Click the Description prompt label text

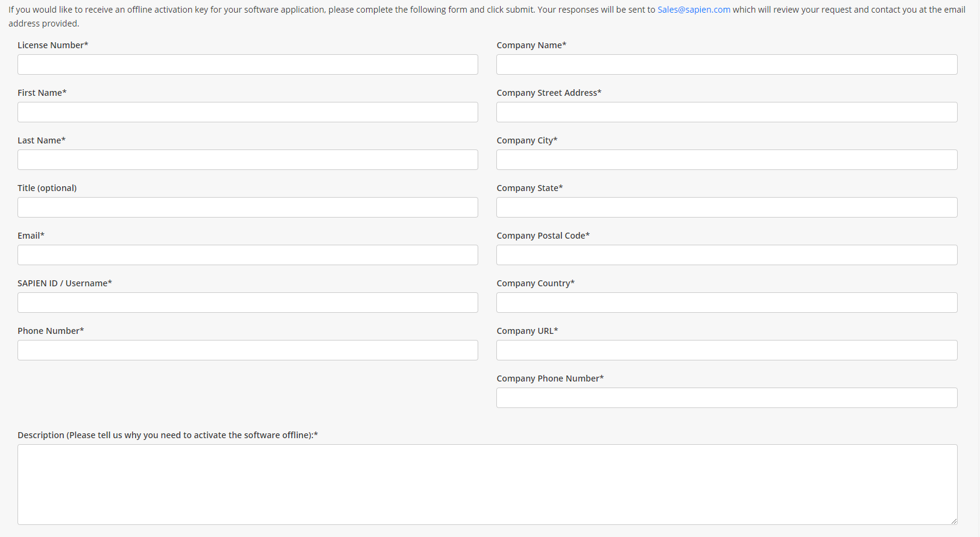[x=168, y=435]
